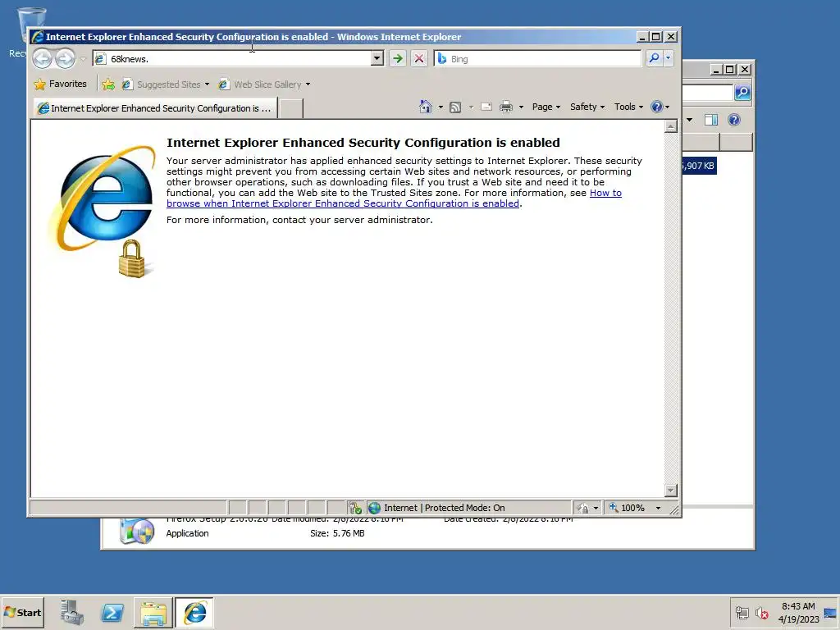Click the Home page icon
Image resolution: width=840 pixels, height=630 pixels.
click(x=426, y=107)
